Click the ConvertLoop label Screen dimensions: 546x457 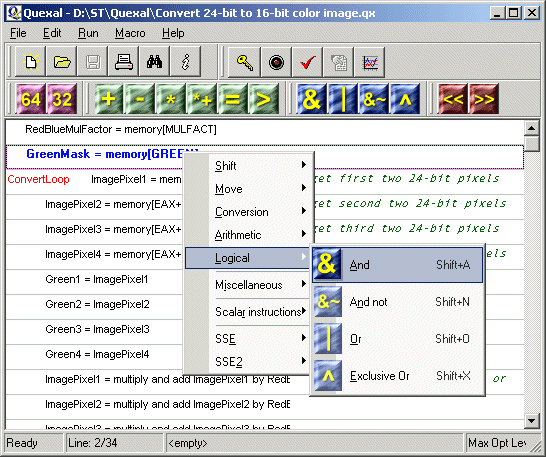pos(38,179)
